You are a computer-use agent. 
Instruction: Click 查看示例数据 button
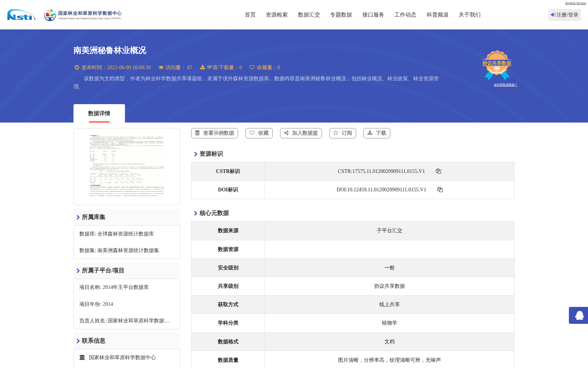215,133
